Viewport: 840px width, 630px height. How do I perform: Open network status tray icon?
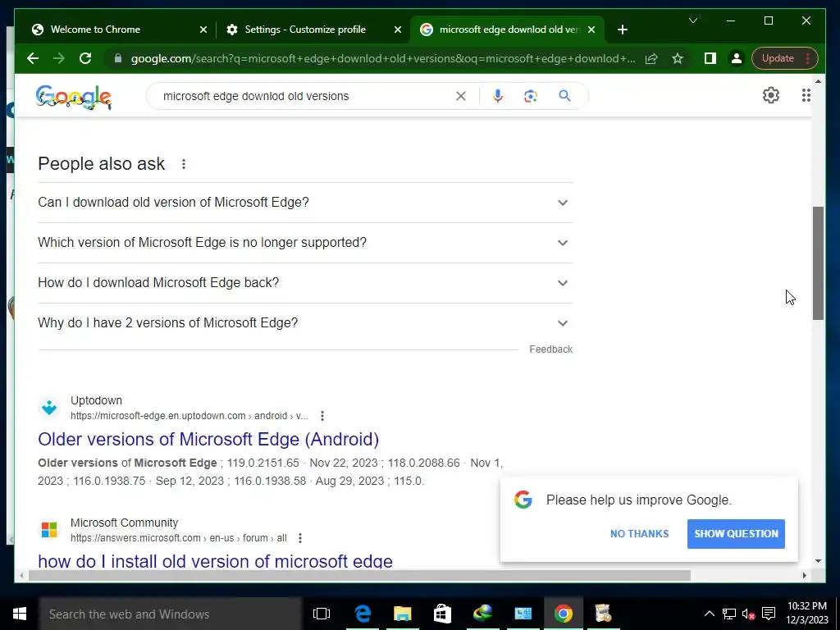729,614
